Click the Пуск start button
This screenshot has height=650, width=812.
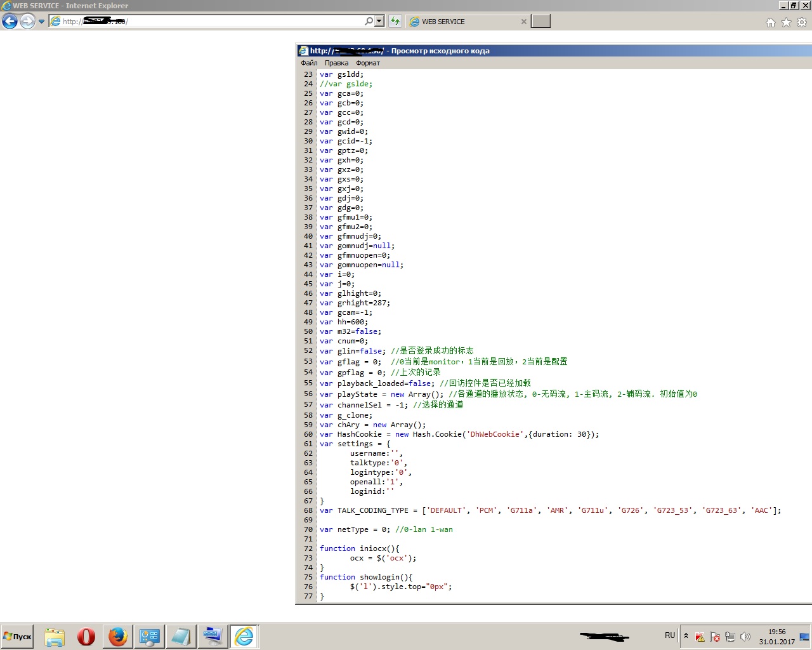click(18, 636)
